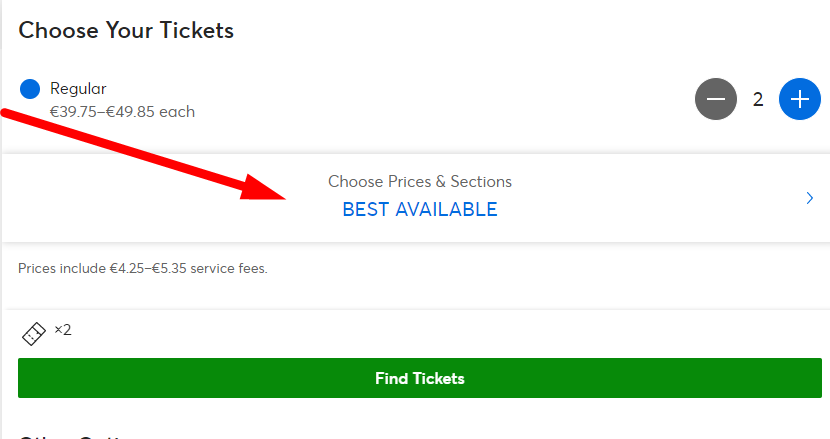Expand the Choose Prices & Sections row
830x439 pixels.
(x=416, y=198)
